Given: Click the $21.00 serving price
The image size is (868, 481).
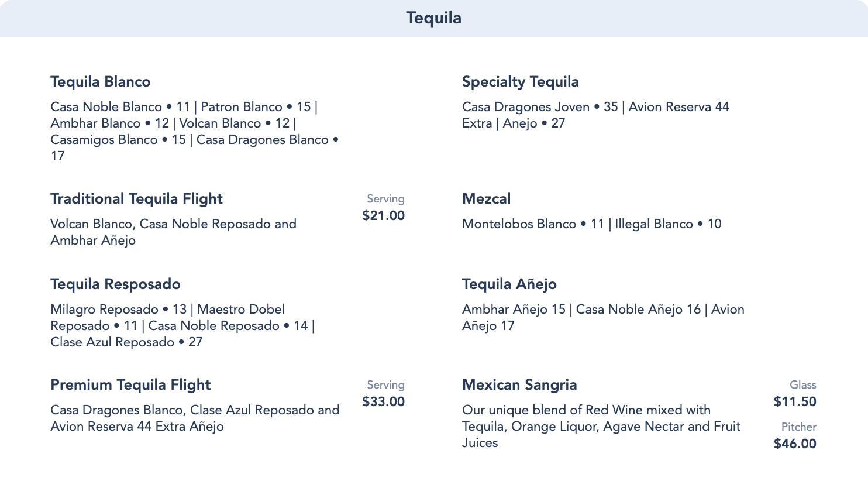Looking at the screenshot, I should [383, 216].
